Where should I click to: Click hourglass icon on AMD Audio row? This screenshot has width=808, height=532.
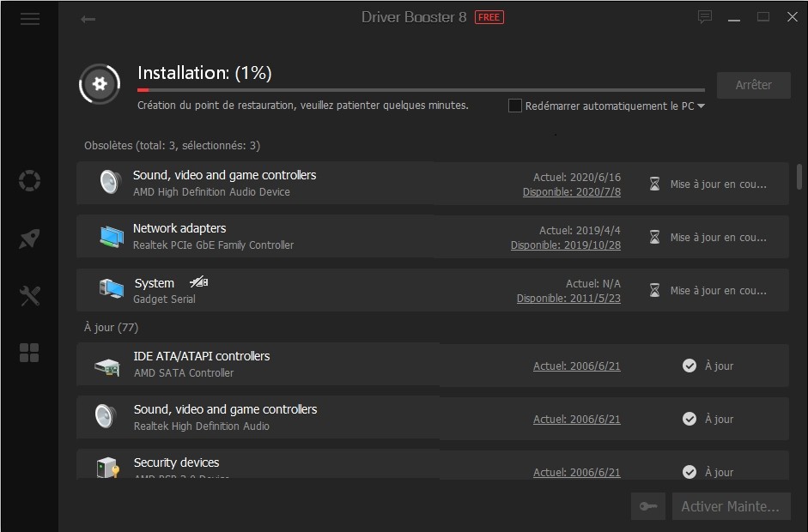click(x=654, y=184)
